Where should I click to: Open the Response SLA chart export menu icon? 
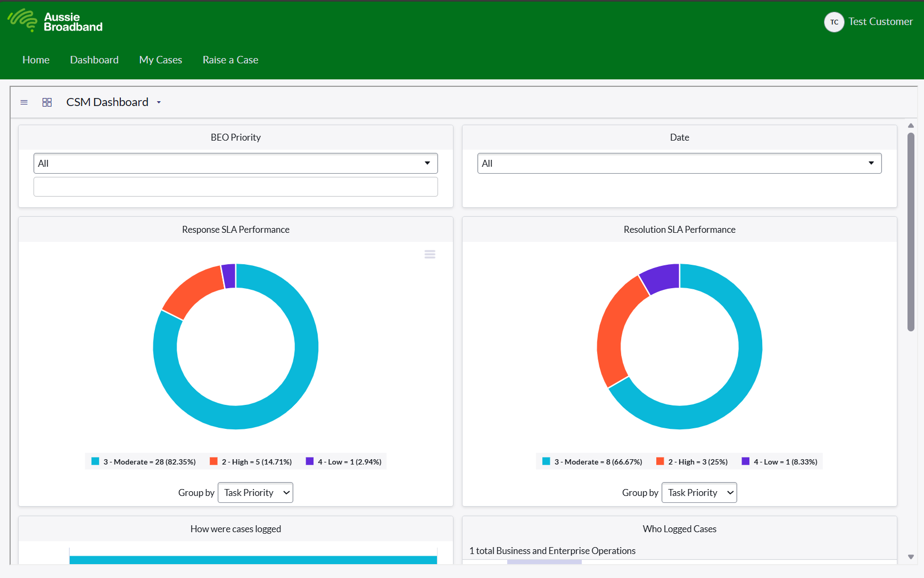pos(430,254)
